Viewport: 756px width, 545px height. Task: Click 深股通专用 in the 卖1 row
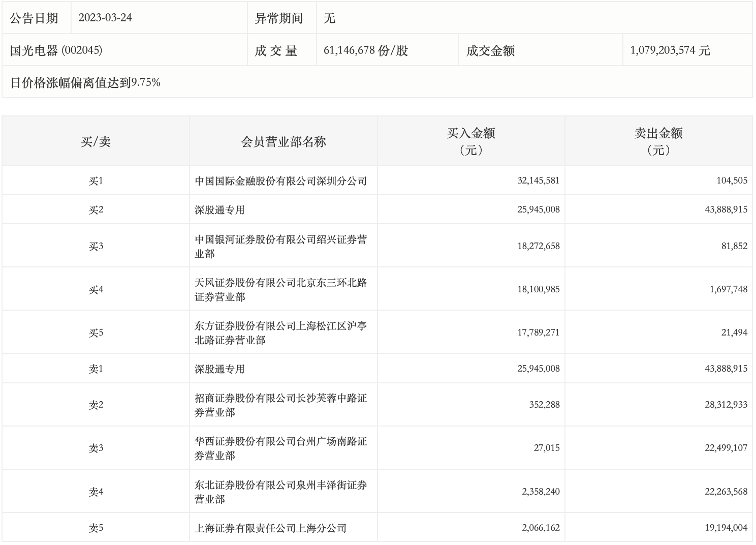point(219,369)
